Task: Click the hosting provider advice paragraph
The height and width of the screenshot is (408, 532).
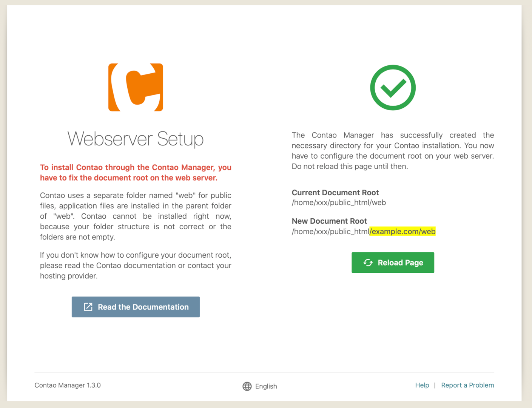Action: click(136, 265)
